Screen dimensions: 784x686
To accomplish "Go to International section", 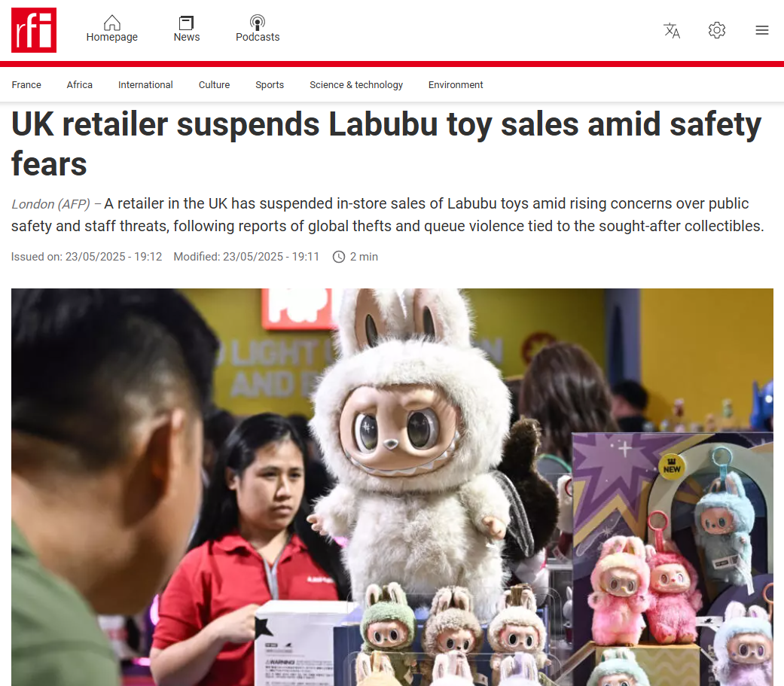I will coord(145,85).
